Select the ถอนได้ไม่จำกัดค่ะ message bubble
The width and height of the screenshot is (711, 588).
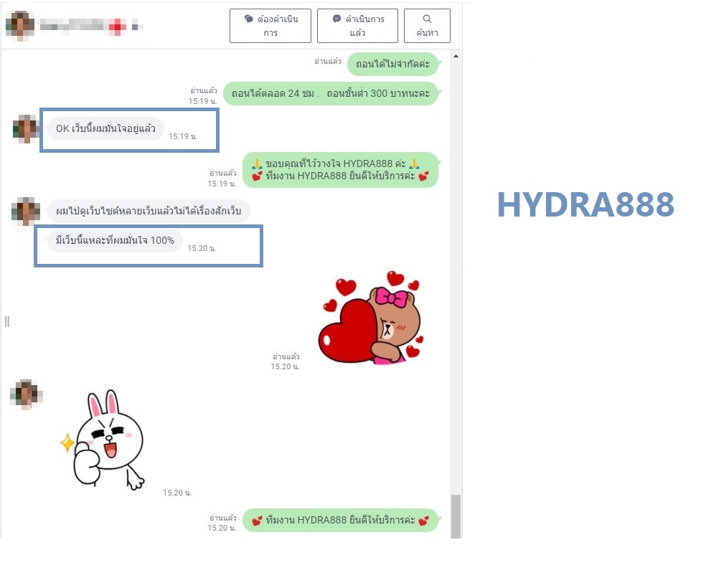pos(392,64)
